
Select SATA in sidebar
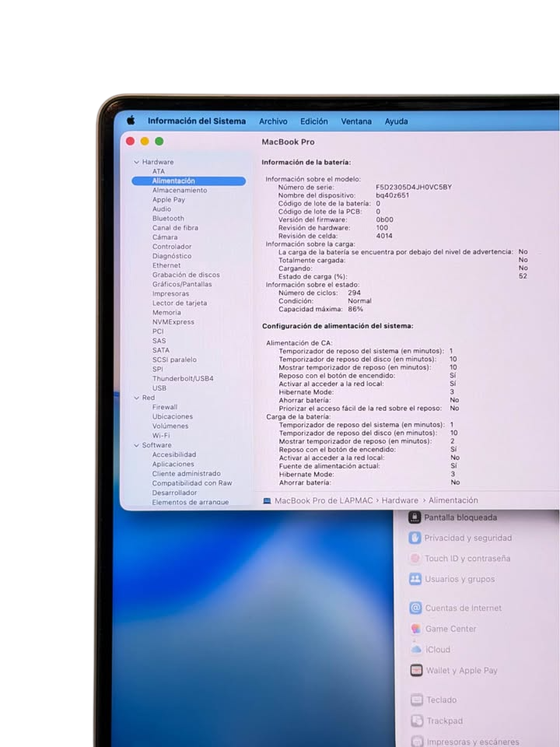click(x=160, y=350)
